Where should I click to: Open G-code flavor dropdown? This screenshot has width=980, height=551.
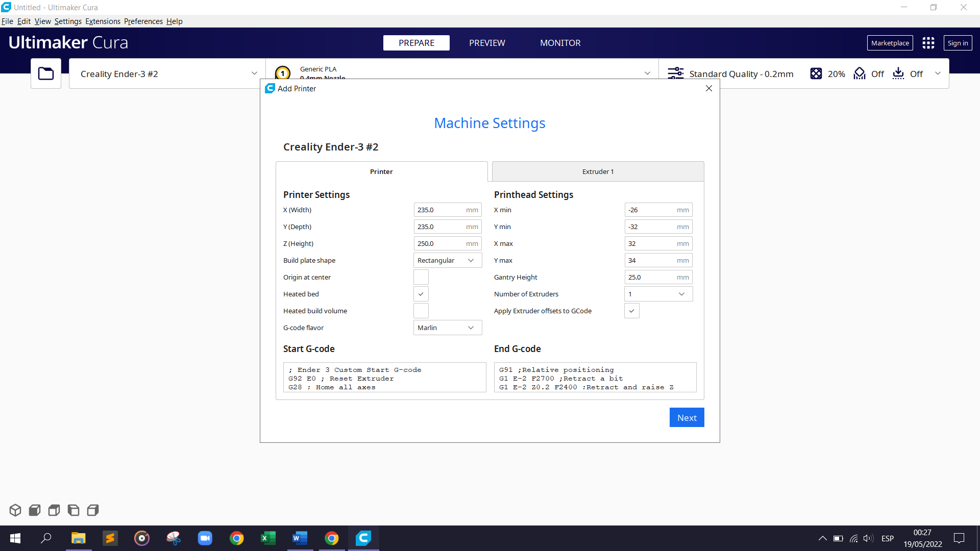[448, 328]
